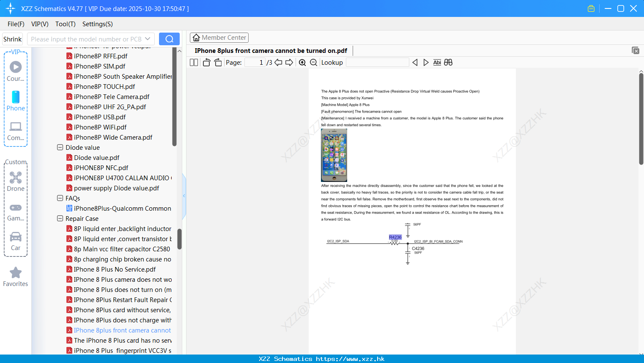
Task: Open iPhone8P Wide Camera.pdf
Action: [113, 137]
